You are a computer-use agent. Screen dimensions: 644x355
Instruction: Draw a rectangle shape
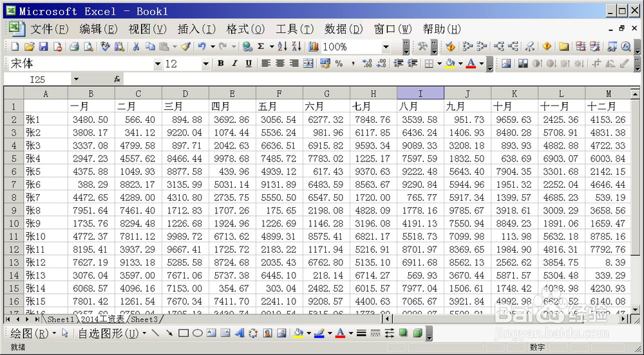183,333
